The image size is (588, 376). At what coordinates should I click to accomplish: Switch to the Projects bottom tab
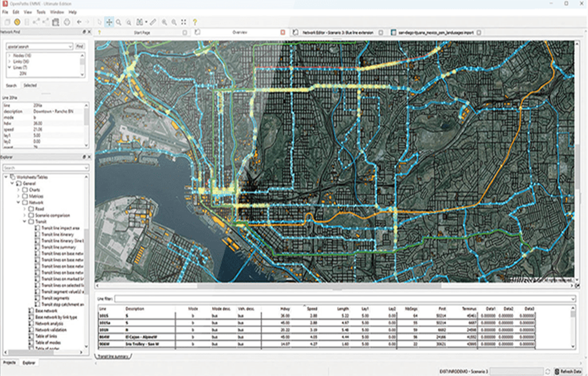click(10, 362)
